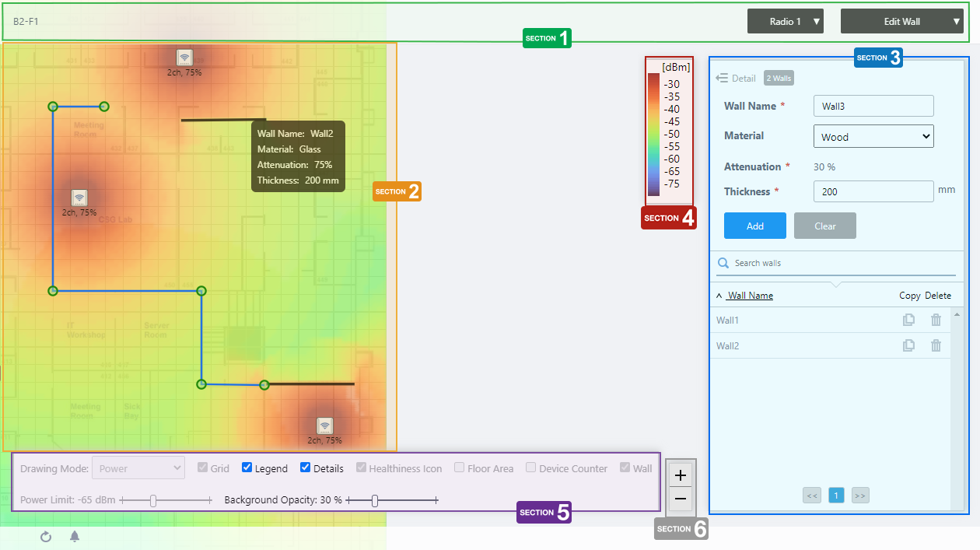Enable the Floor Area checkbox
Viewport: 980px width, 550px height.
coord(460,468)
